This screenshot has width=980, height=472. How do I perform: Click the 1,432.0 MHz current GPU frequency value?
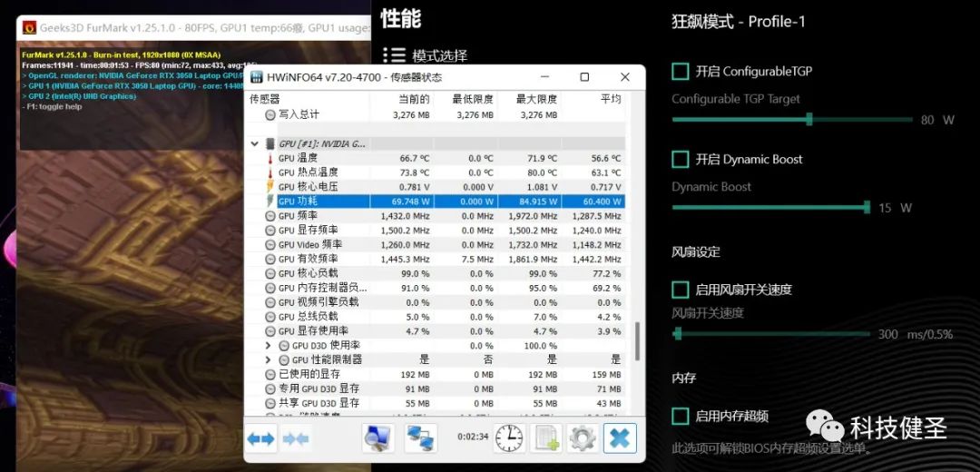coord(405,216)
